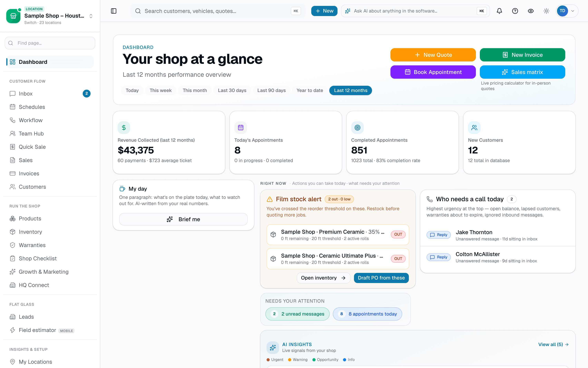Viewport: 588px width, 368px height.
Task: Click the 2 unread messages chip
Action: point(297,314)
